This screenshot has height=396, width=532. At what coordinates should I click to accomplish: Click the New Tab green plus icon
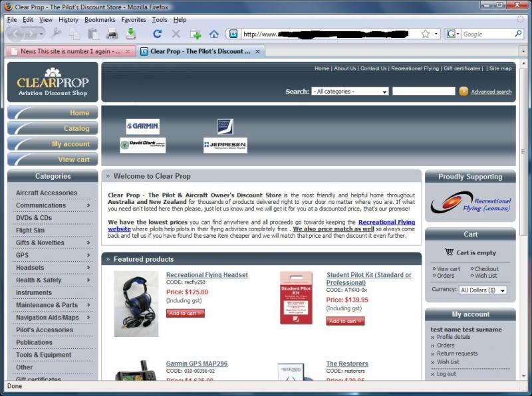pyautogui.click(x=196, y=34)
